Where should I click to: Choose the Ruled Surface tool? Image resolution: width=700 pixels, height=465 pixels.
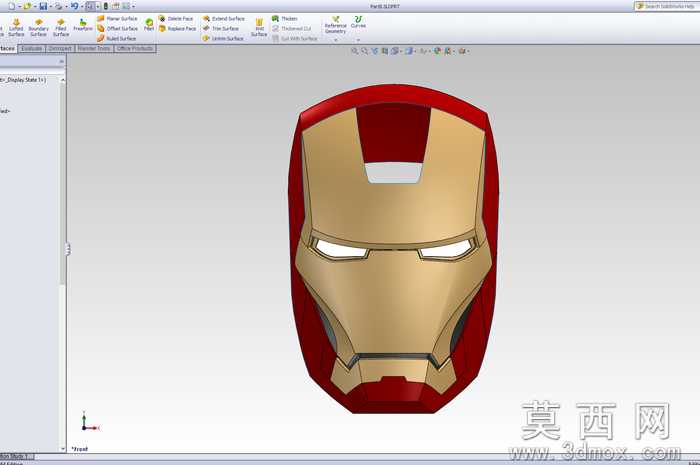tap(117, 38)
